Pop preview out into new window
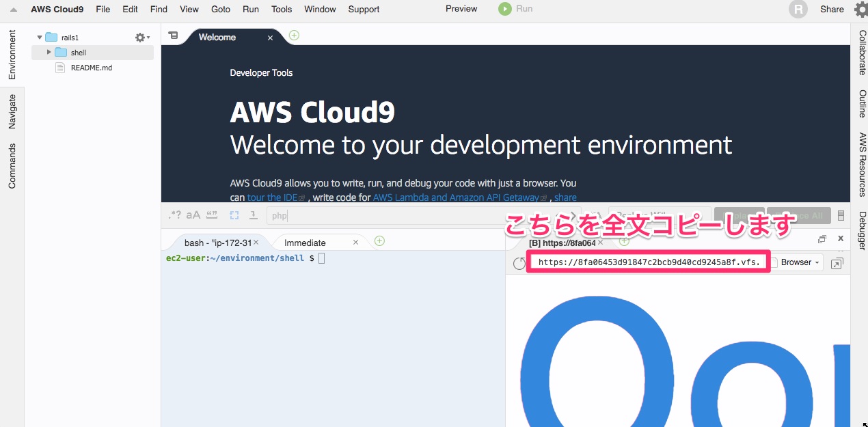The image size is (868, 427). 837,263
